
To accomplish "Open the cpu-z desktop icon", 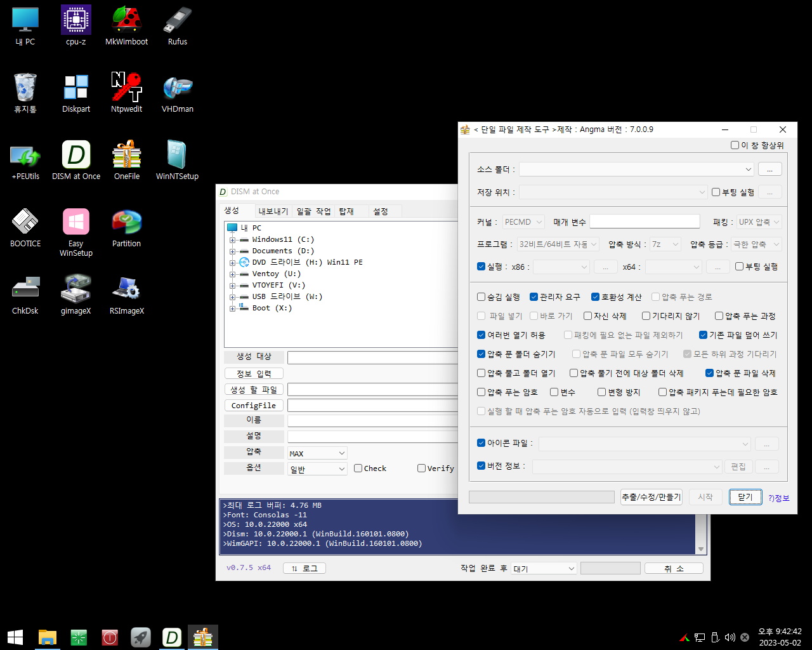I will (76, 25).
